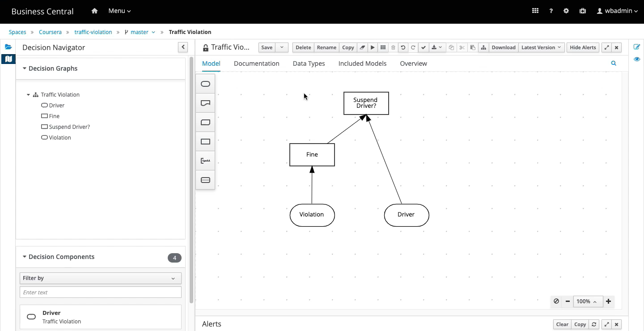Validate the model with checkmark icon
The height and width of the screenshot is (331, 644).
(x=424, y=47)
